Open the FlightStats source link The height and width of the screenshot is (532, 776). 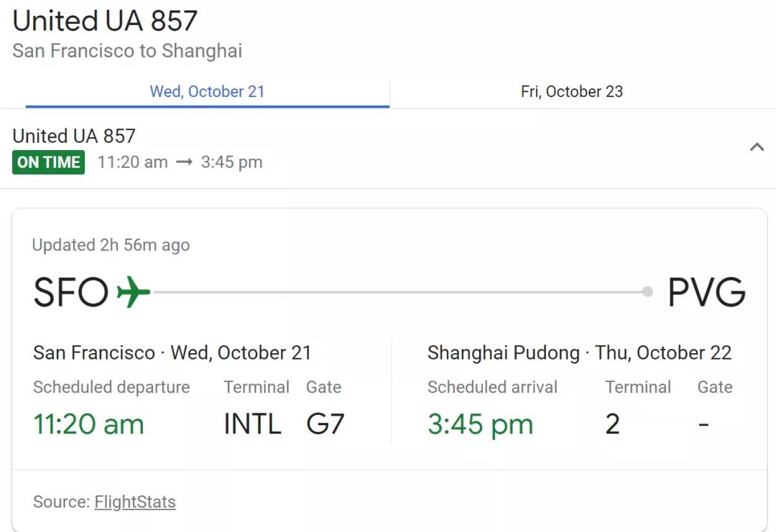(135, 502)
